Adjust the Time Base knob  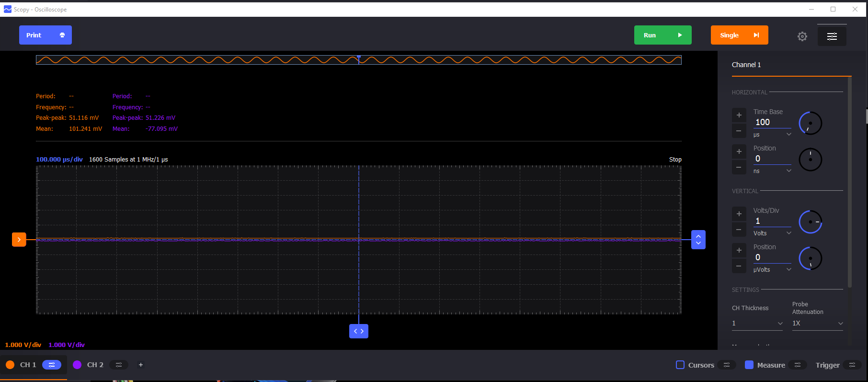[811, 123]
